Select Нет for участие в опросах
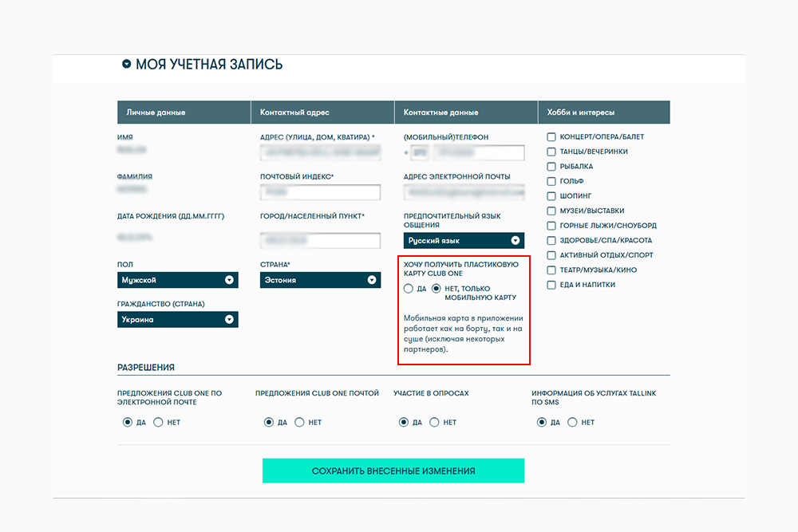 pos(434,422)
